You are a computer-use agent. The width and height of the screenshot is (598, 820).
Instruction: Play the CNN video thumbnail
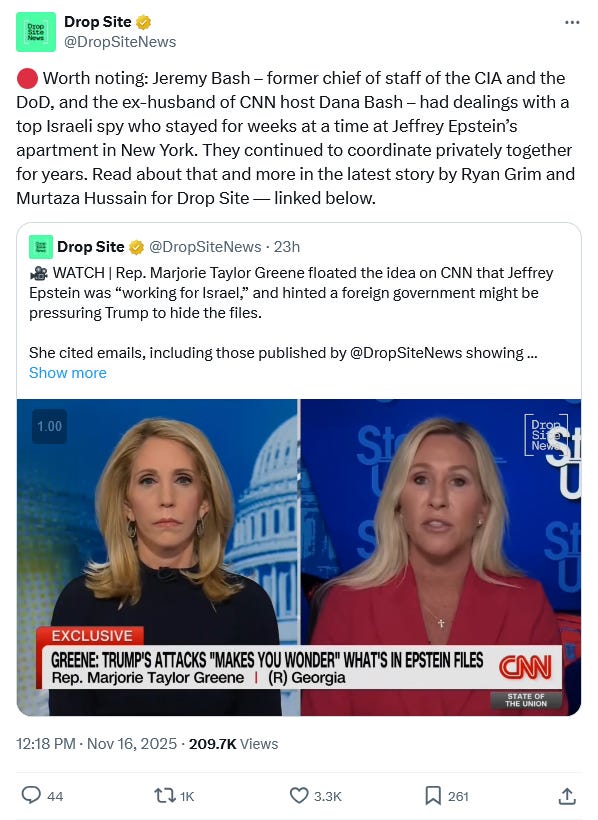299,557
